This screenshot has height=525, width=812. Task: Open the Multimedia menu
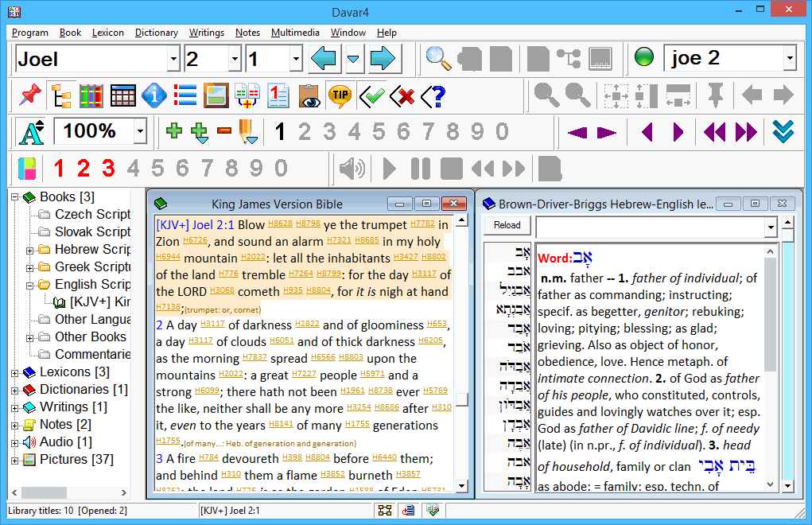295,33
